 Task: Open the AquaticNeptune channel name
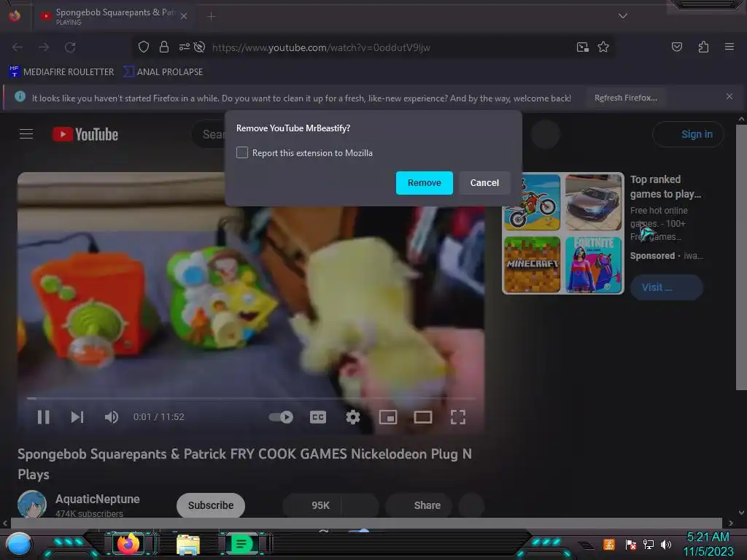pyautogui.click(x=98, y=499)
